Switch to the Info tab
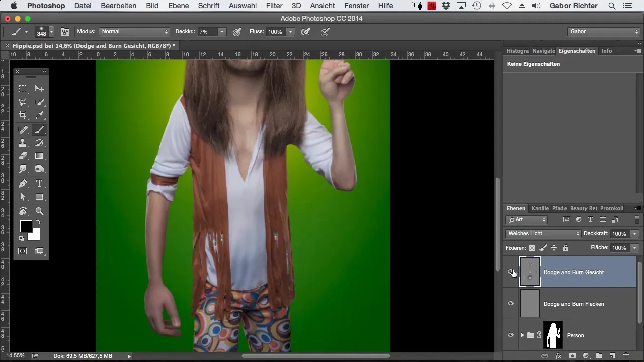The width and height of the screenshot is (644, 362). pyautogui.click(x=607, y=51)
